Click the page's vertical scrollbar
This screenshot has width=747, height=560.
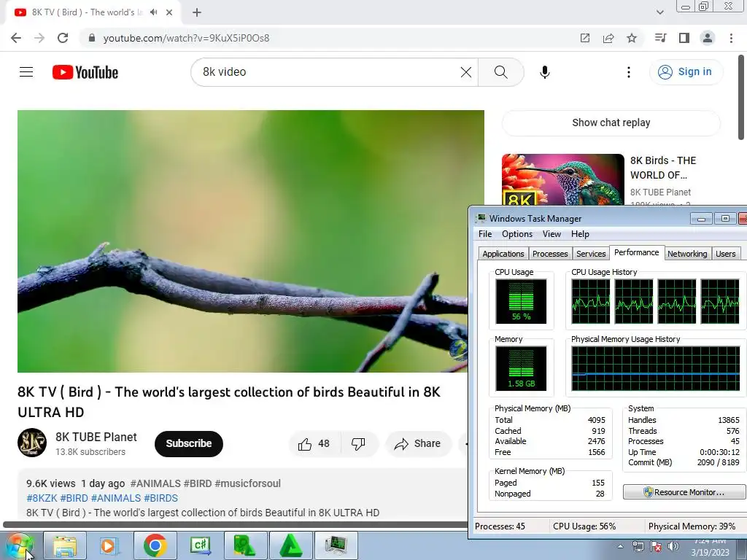point(742,97)
